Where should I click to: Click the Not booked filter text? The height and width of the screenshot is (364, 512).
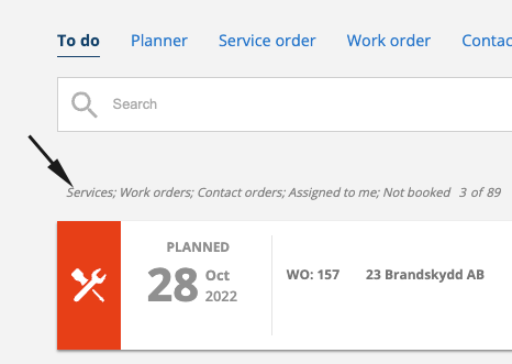tap(417, 193)
